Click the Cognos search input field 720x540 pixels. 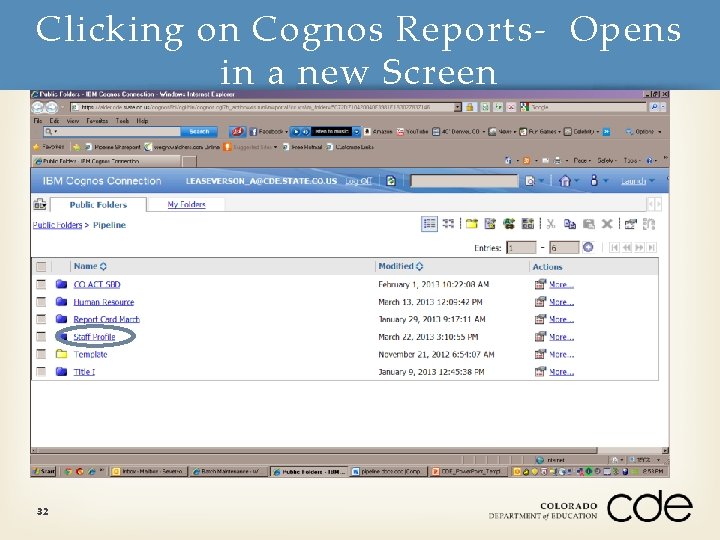click(x=464, y=181)
